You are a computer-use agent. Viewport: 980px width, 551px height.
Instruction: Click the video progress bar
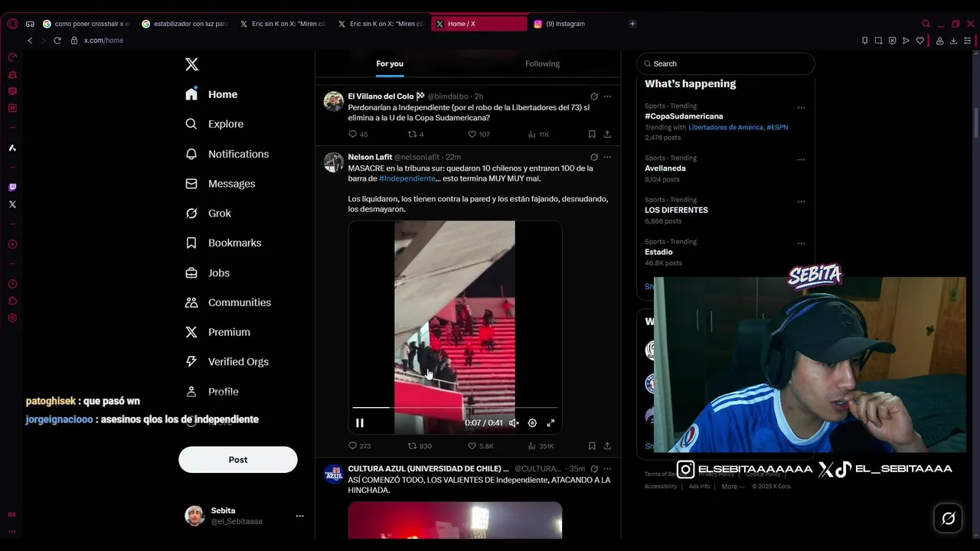click(x=455, y=408)
